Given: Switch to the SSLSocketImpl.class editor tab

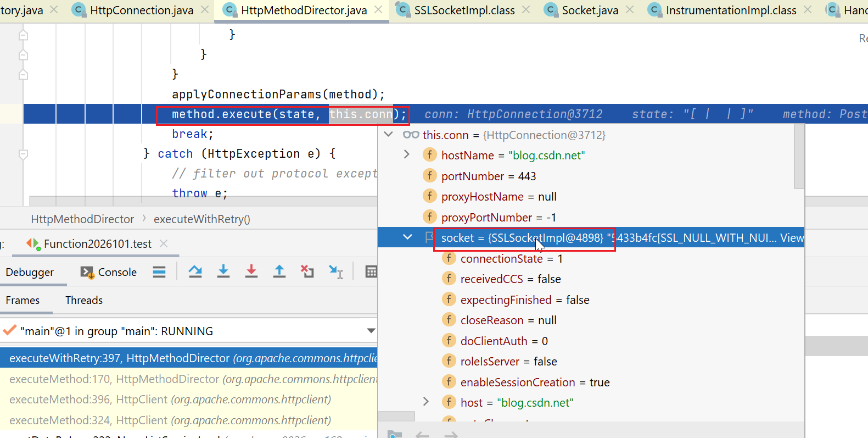Looking at the screenshot, I should pos(464,10).
